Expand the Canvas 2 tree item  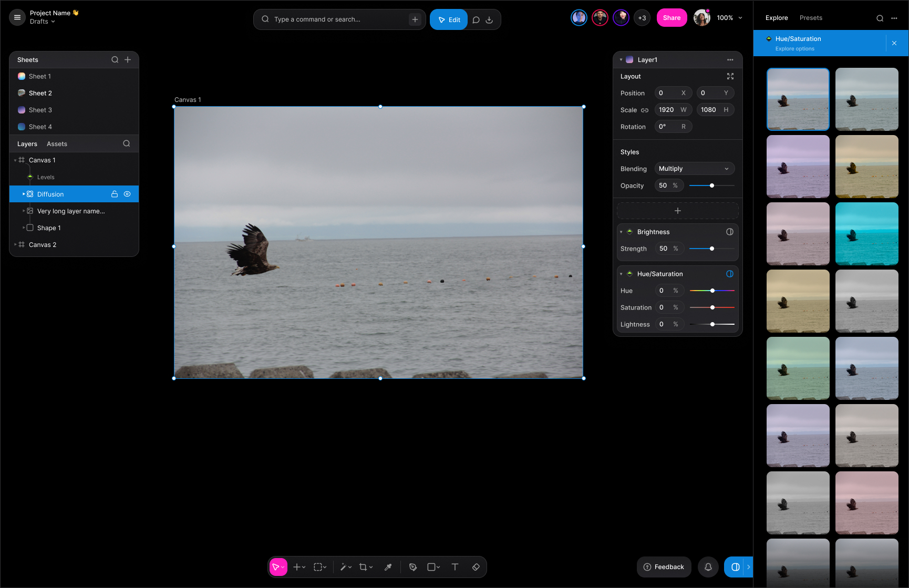15,245
